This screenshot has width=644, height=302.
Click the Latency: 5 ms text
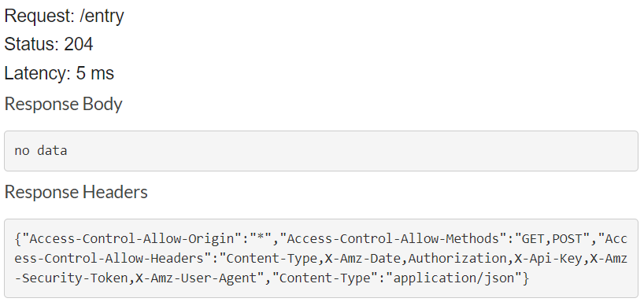coord(59,73)
